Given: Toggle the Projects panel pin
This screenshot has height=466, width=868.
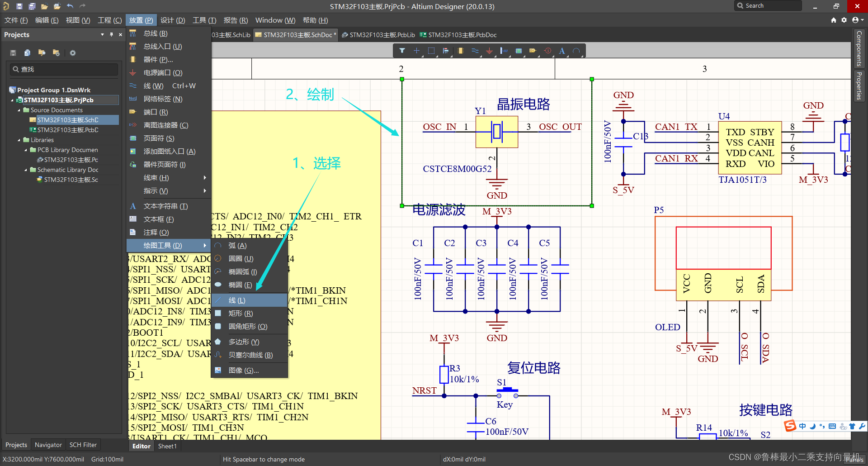Looking at the screenshot, I should pos(111,35).
